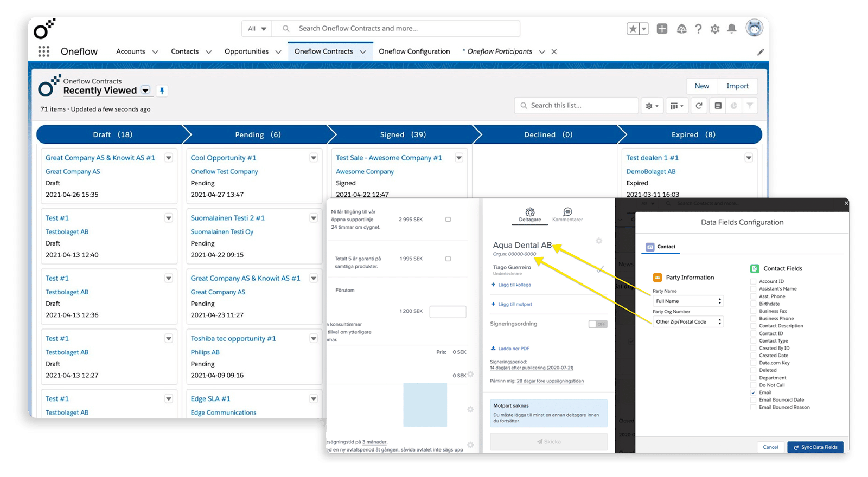Open the Party Name Full Name dropdown

click(688, 301)
